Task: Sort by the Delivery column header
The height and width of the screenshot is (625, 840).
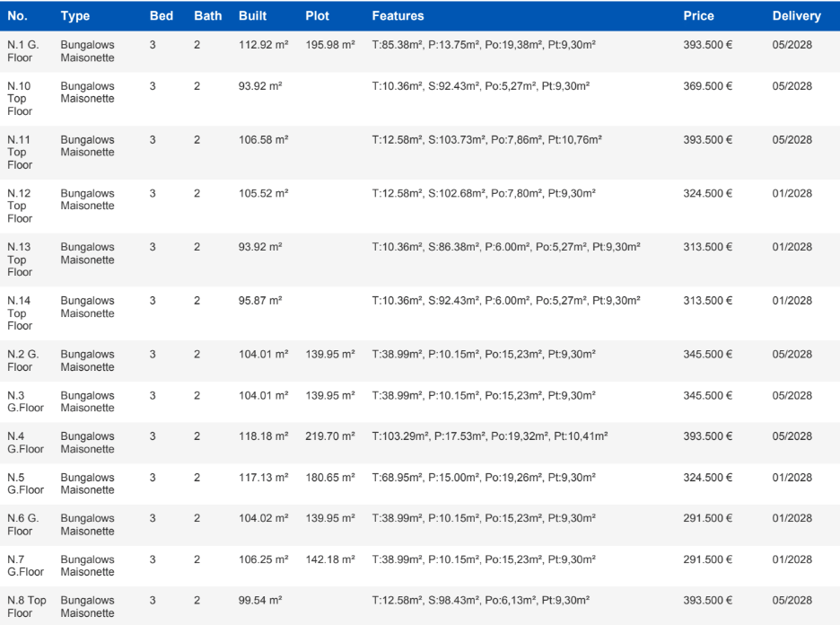Action: pyautogui.click(x=796, y=16)
